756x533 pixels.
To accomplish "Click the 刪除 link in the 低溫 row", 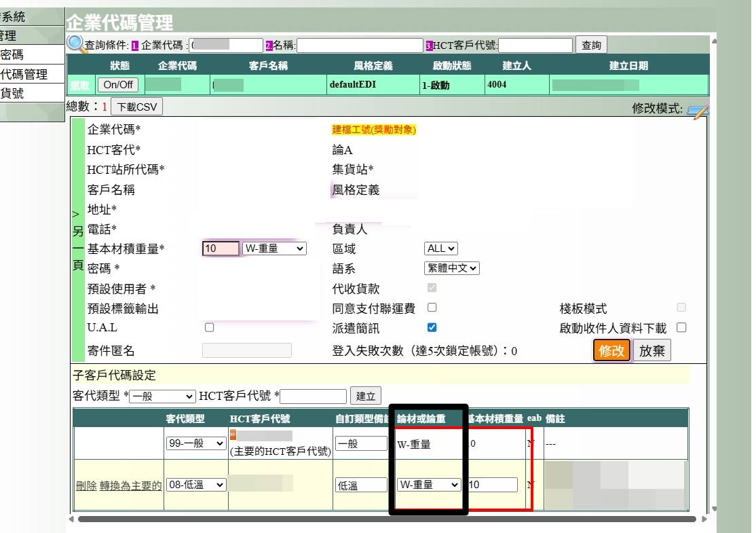I will pyautogui.click(x=86, y=485).
